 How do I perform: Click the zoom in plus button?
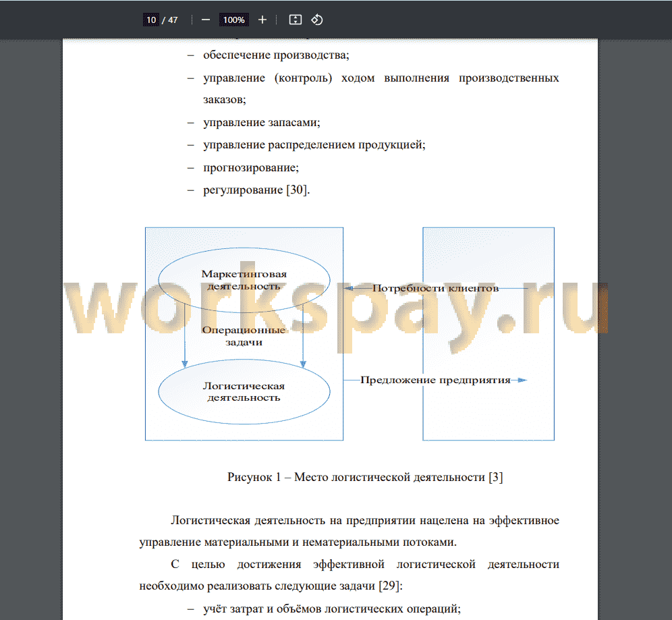262,20
